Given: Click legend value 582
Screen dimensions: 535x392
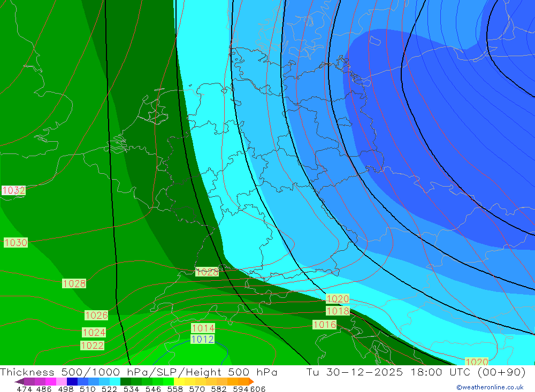Looking at the screenshot, I should (218, 389).
